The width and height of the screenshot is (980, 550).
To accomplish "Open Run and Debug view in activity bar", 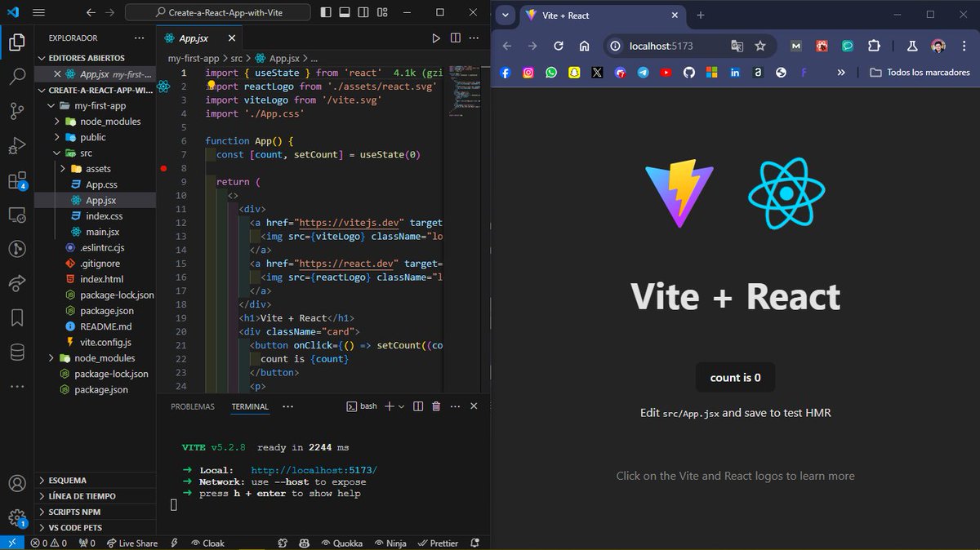I will tap(16, 146).
